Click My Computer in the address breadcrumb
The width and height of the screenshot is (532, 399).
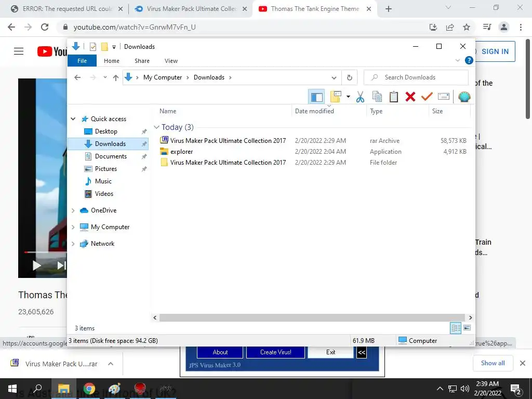[163, 77]
